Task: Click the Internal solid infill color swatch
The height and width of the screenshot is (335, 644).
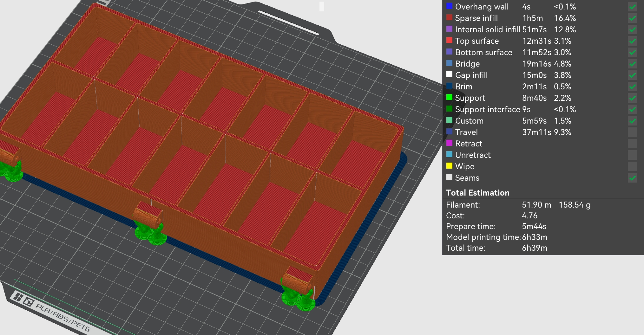Action: (450, 29)
